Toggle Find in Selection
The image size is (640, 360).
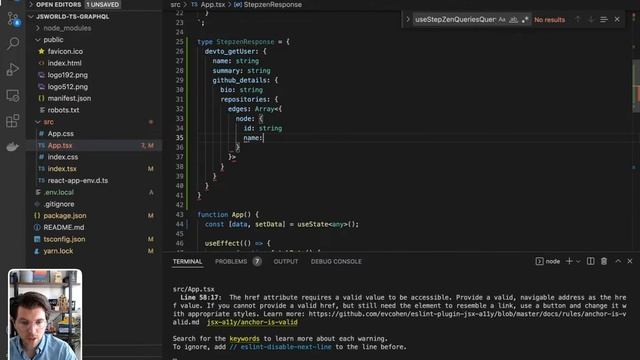point(604,20)
